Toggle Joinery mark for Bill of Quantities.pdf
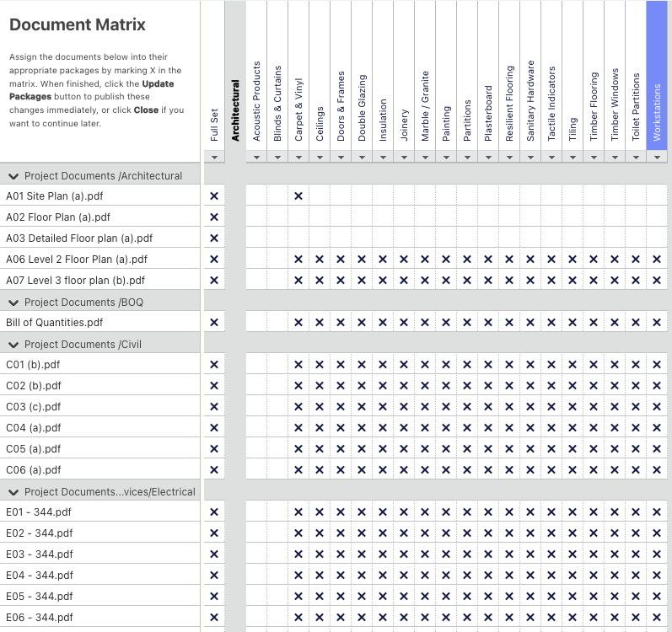 click(404, 323)
